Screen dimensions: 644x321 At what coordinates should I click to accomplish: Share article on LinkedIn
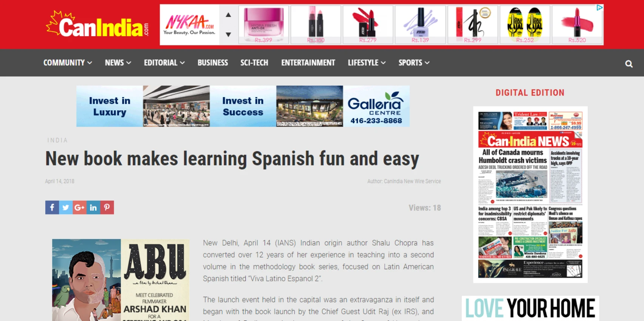[93, 207]
